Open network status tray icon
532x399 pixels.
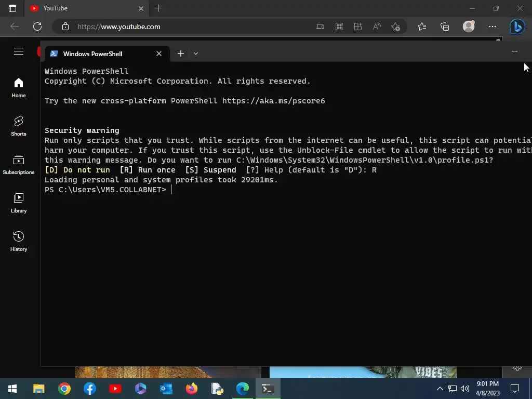click(453, 389)
